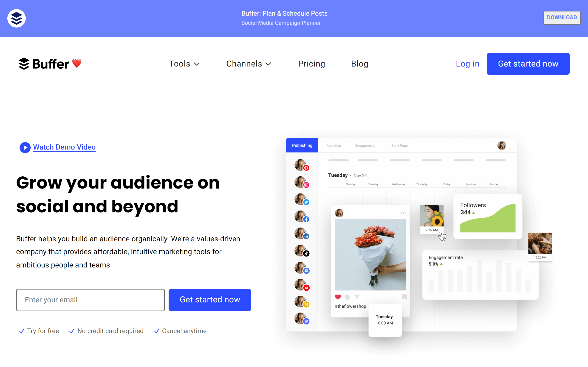
Task: Click the Watch Demo Video play button
Action: 25,147
